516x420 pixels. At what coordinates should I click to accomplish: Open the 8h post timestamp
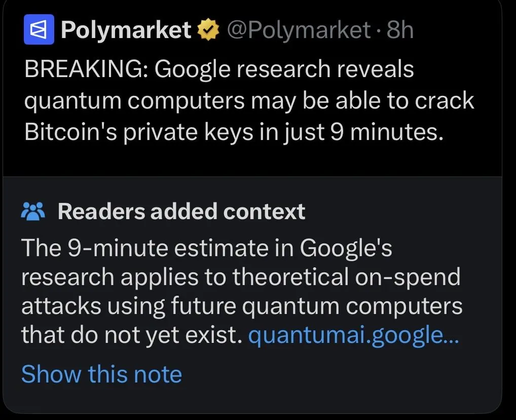(x=400, y=29)
